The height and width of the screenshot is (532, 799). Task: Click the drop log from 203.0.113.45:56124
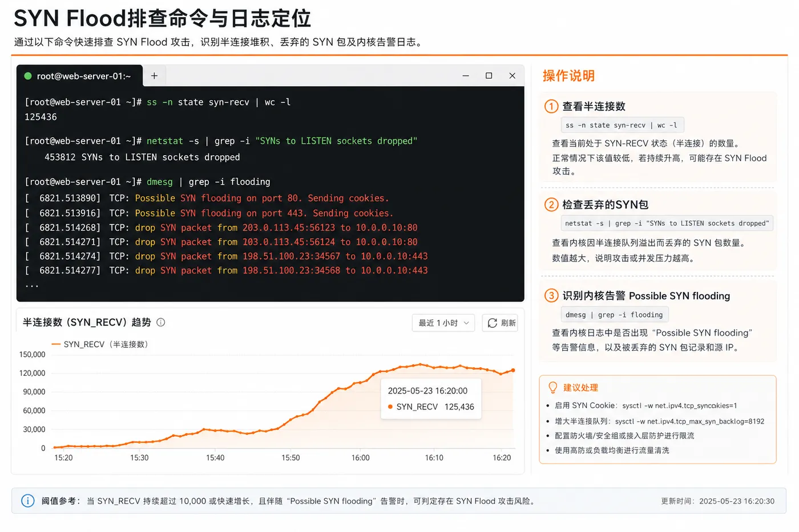click(x=221, y=242)
